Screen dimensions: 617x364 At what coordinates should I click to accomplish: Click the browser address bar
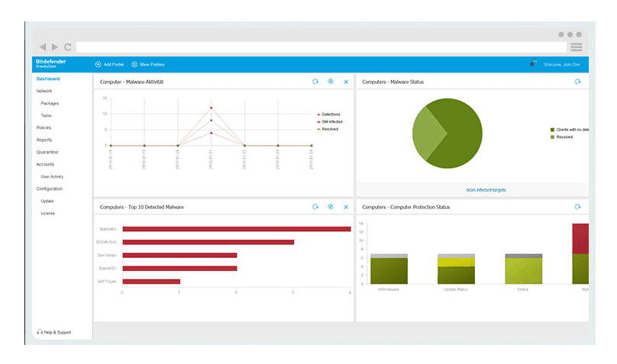(x=321, y=47)
